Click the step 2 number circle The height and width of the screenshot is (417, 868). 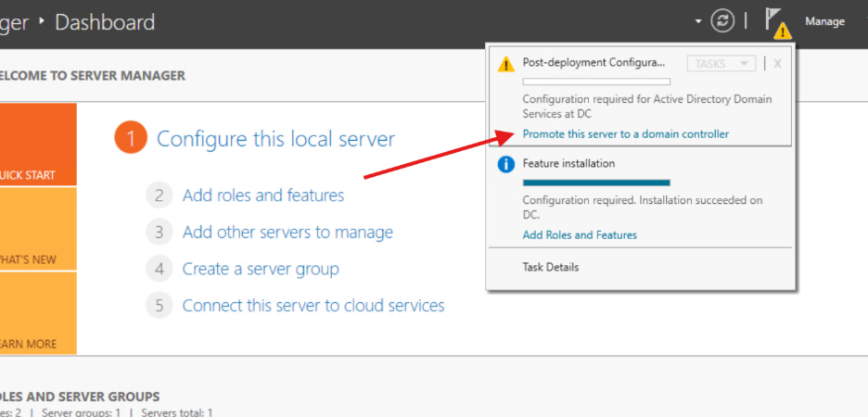160,196
